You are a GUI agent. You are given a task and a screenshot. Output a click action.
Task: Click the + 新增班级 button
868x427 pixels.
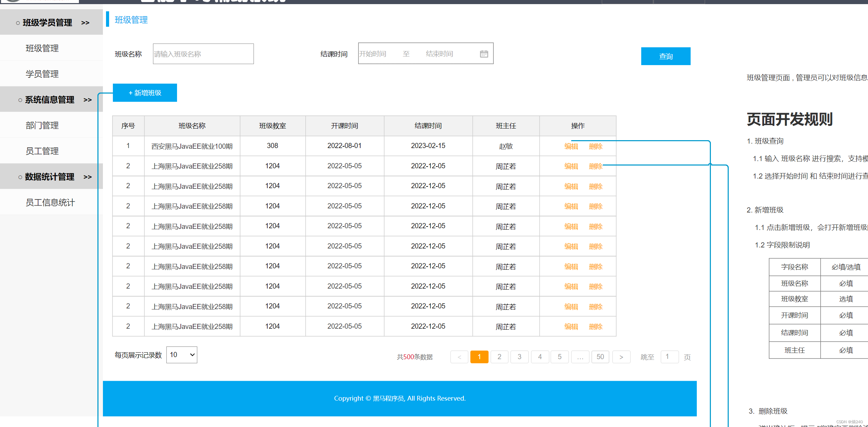click(145, 93)
